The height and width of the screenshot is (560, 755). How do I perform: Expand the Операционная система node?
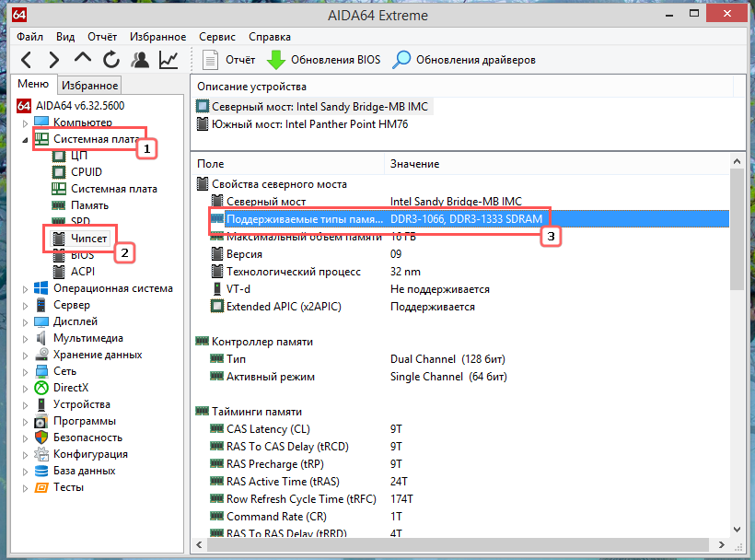click(x=25, y=289)
